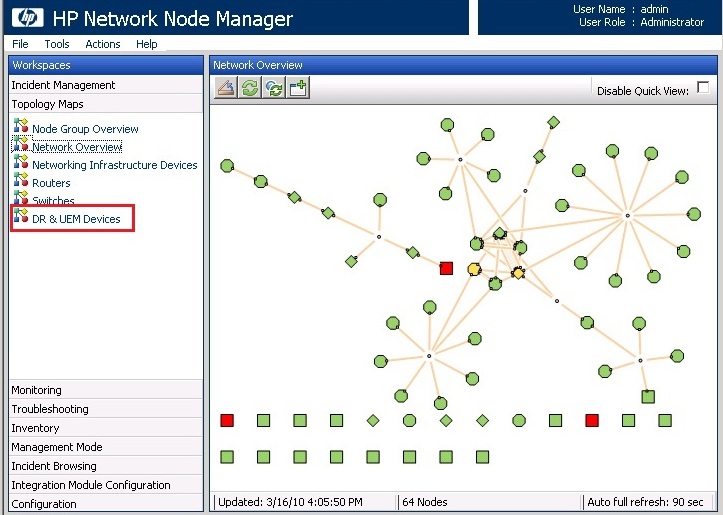Click the Refresh Status toolbar icon
The width and height of the screenshot is (723, 515).
tap(274, 88)
